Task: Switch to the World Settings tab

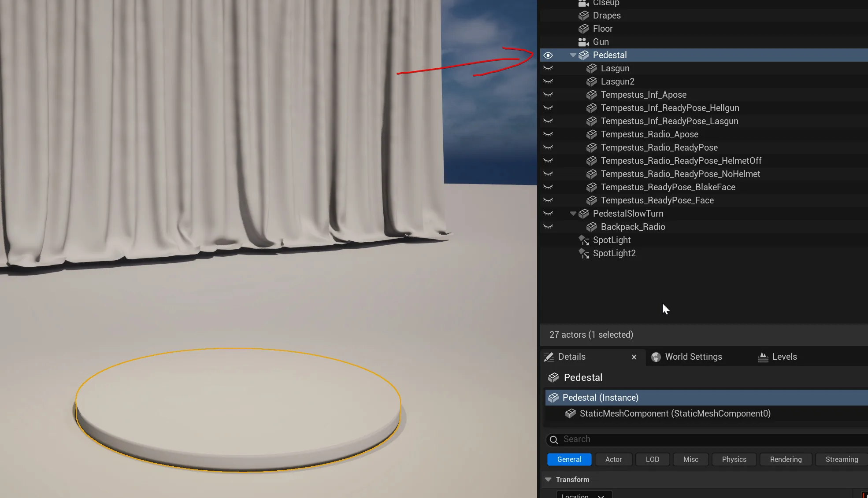Action: point(694,357)
